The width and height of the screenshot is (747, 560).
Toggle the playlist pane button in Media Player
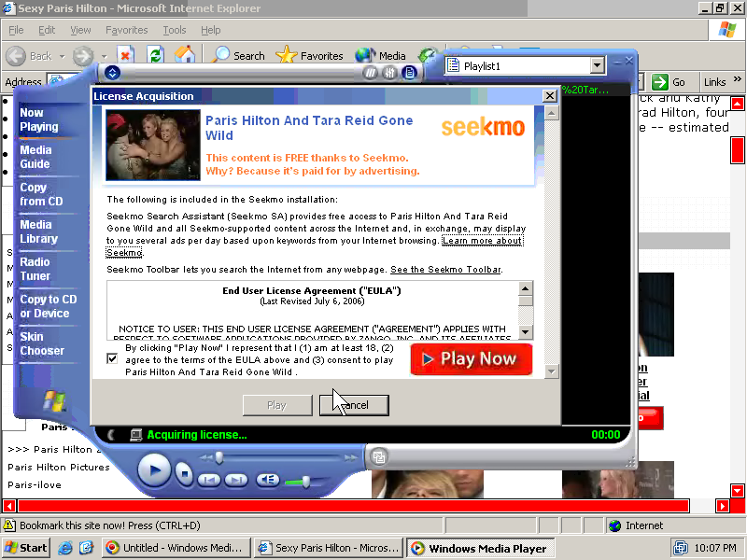409,73
